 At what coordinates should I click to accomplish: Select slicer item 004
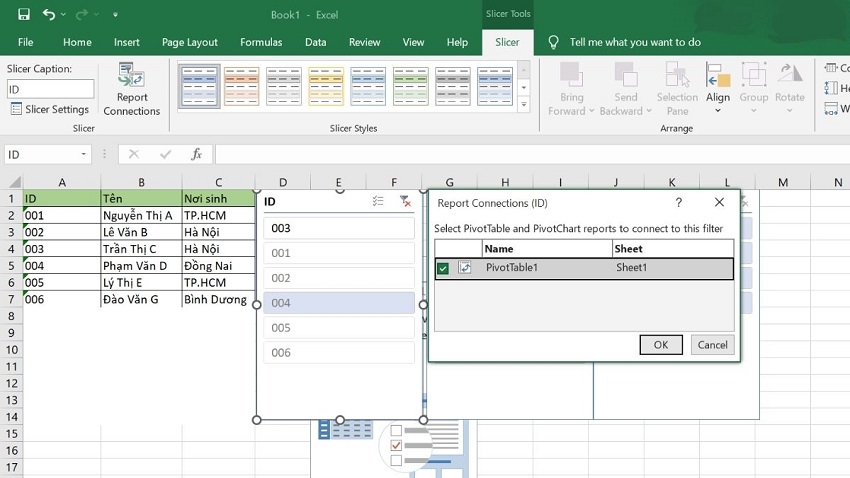pos(338,303)
